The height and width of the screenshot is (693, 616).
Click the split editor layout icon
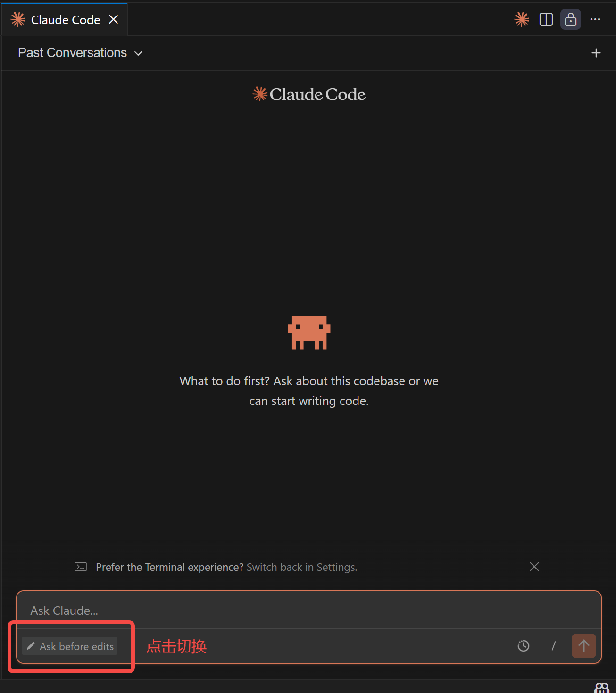click(x=546, y=19)
